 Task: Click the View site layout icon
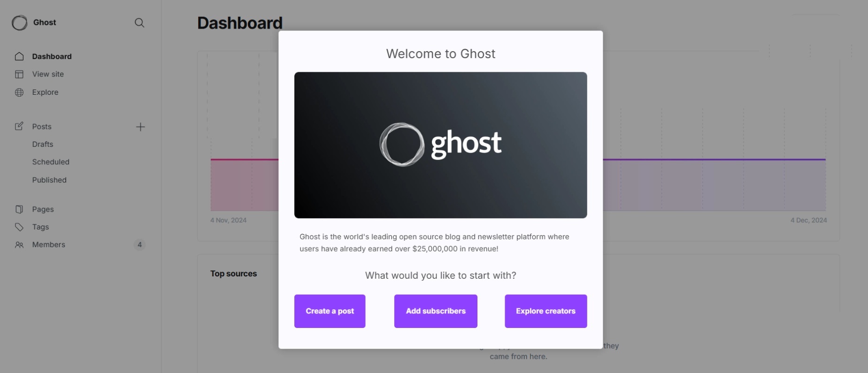pos(19,74)
